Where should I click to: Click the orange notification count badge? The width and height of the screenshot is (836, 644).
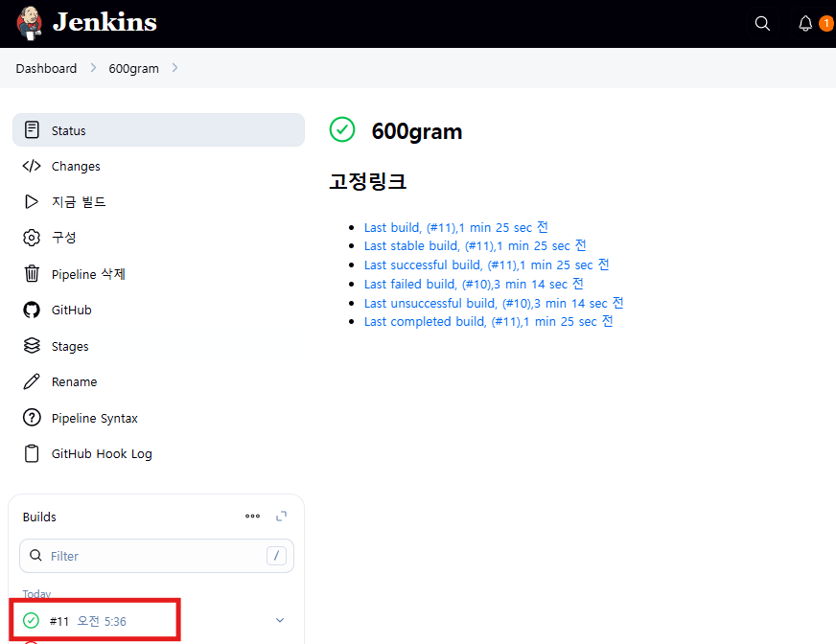tap(825, 23)
